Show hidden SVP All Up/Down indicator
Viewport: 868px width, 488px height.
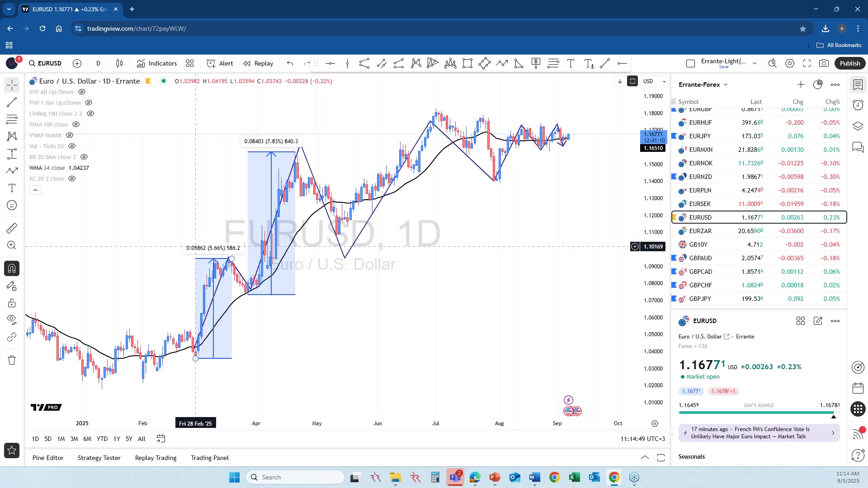(82, 92)
